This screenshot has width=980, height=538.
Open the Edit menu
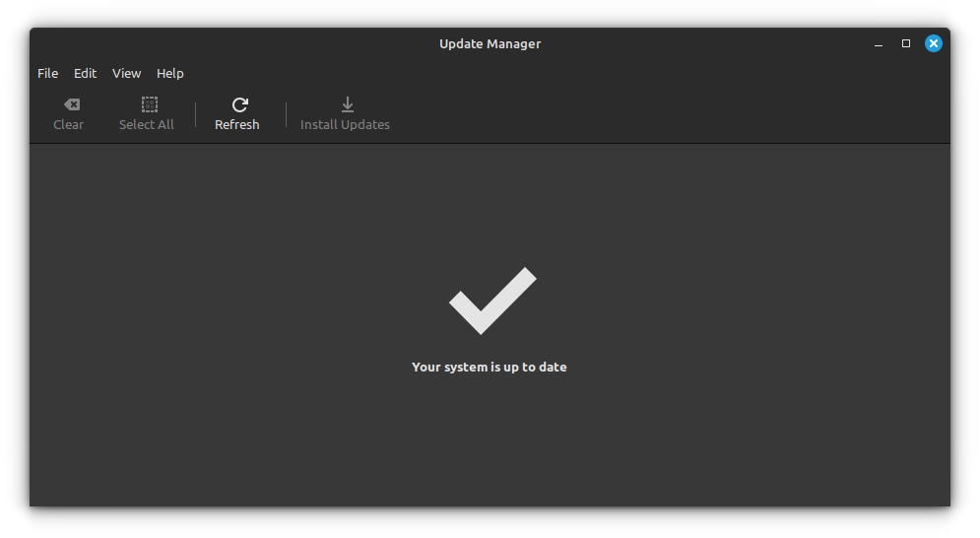point(85,74)
